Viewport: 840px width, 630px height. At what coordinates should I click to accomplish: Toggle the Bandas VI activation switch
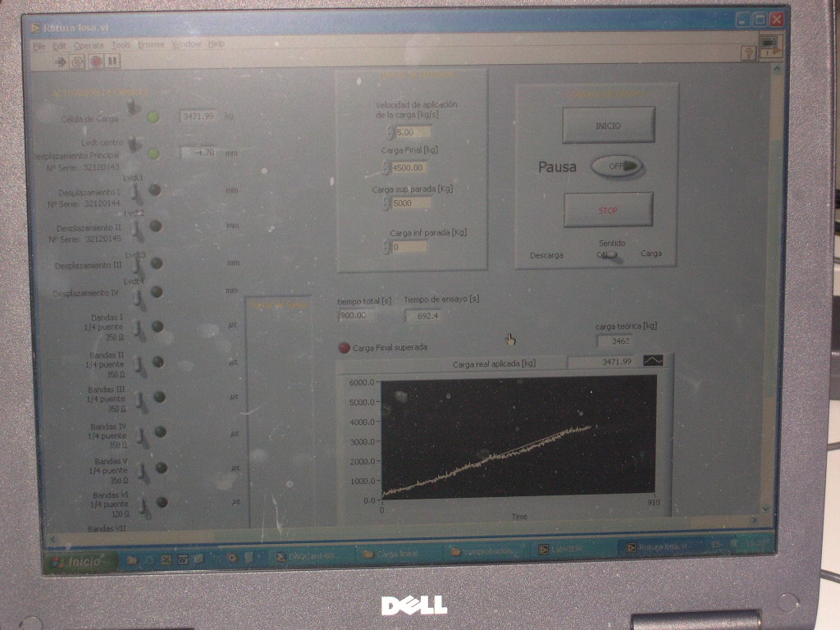coord(144,507)
